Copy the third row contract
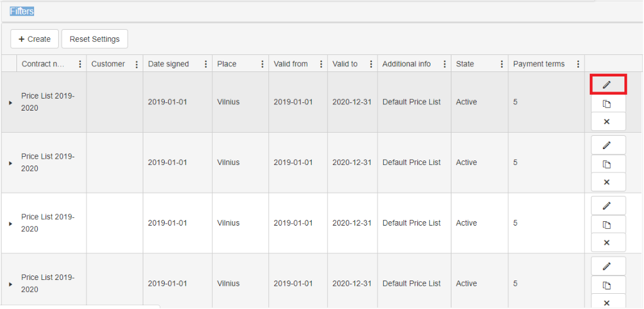The height and width of the screenshot is (309, 644). pos(607,225)
